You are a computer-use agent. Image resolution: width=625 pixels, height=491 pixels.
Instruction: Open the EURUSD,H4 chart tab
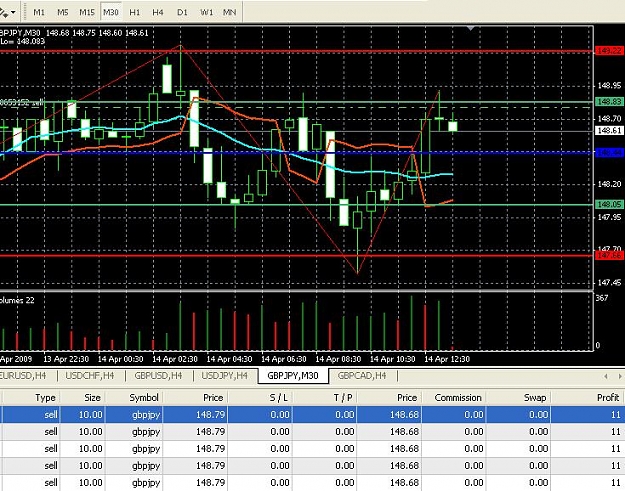(x=24, y=375)
